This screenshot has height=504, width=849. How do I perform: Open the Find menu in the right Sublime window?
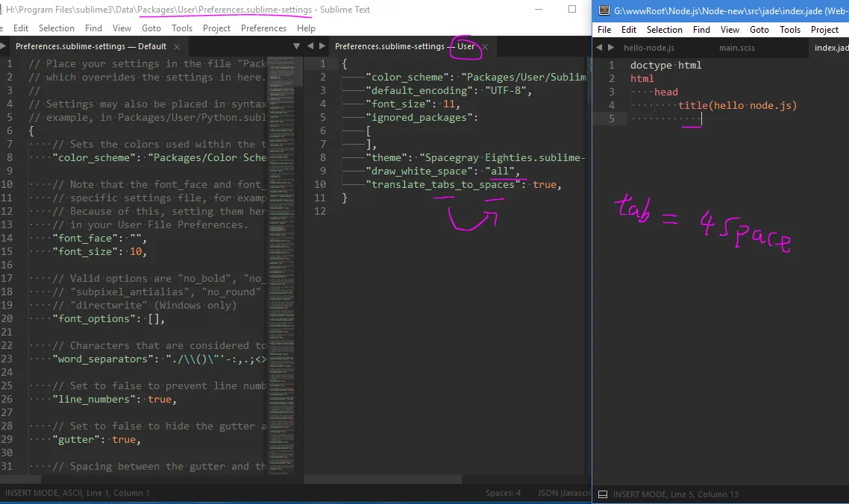click(701, 30)
